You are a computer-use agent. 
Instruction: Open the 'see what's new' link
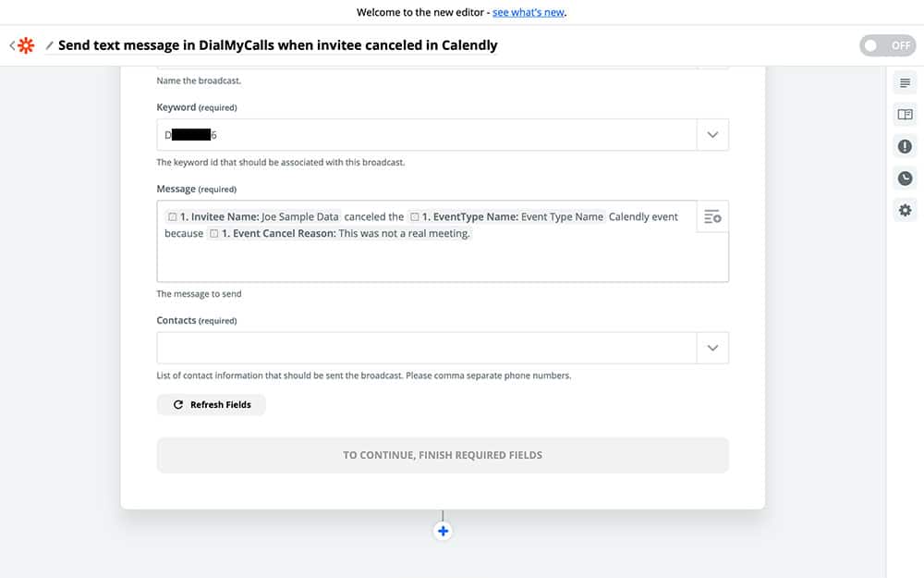(x=528, y=13)
